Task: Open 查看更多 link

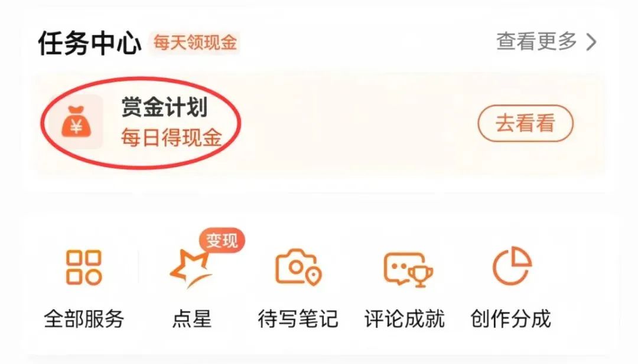Action: click(536, 41)
